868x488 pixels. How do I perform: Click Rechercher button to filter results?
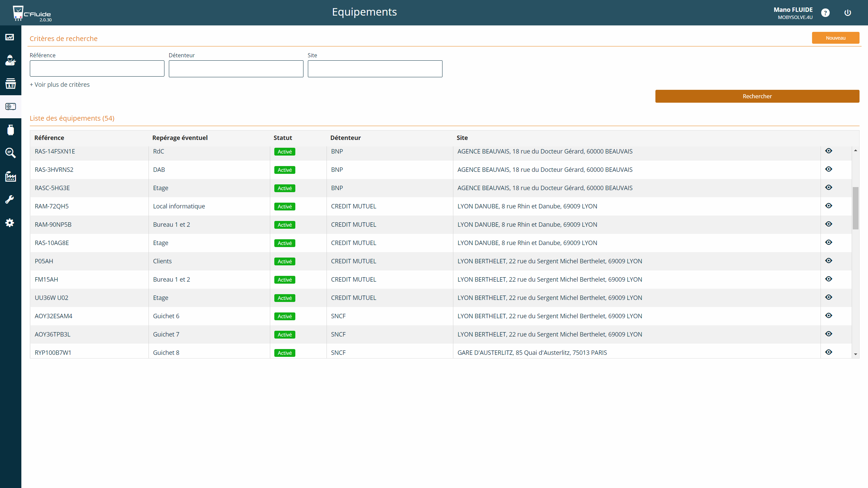[757, 96]
